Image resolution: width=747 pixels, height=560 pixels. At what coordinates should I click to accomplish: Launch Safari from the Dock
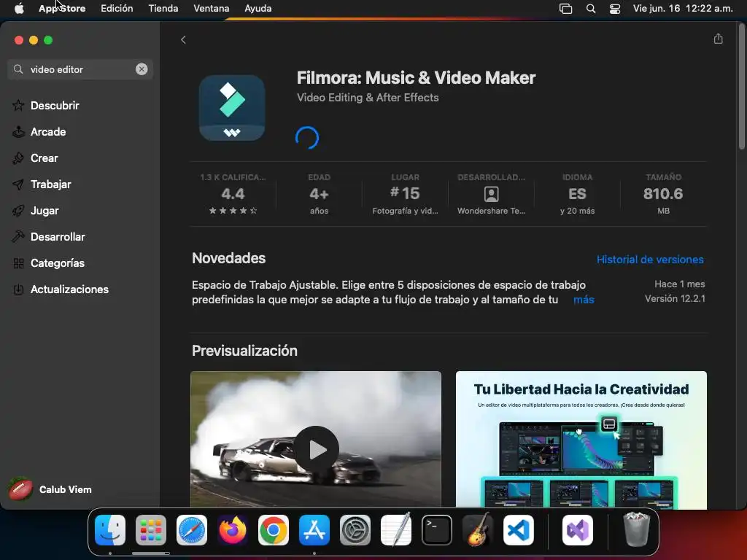pyautogui.click(x=192, y=530)
